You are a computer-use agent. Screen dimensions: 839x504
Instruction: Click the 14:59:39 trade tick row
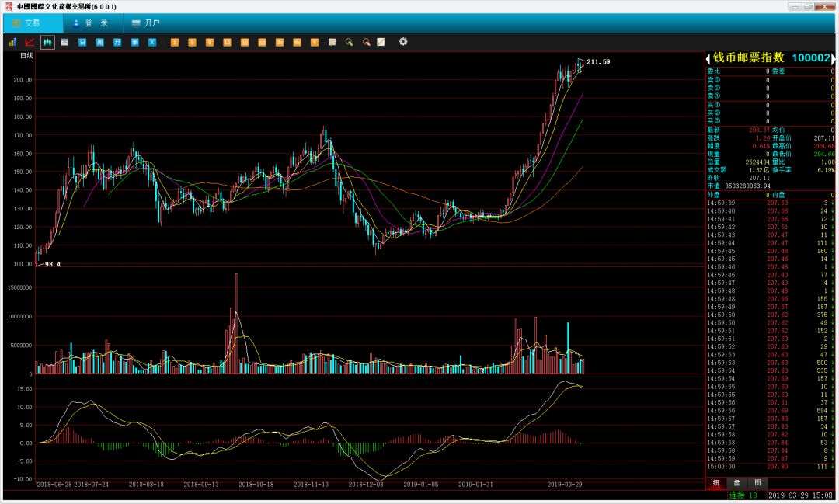(x=770, y=203)
